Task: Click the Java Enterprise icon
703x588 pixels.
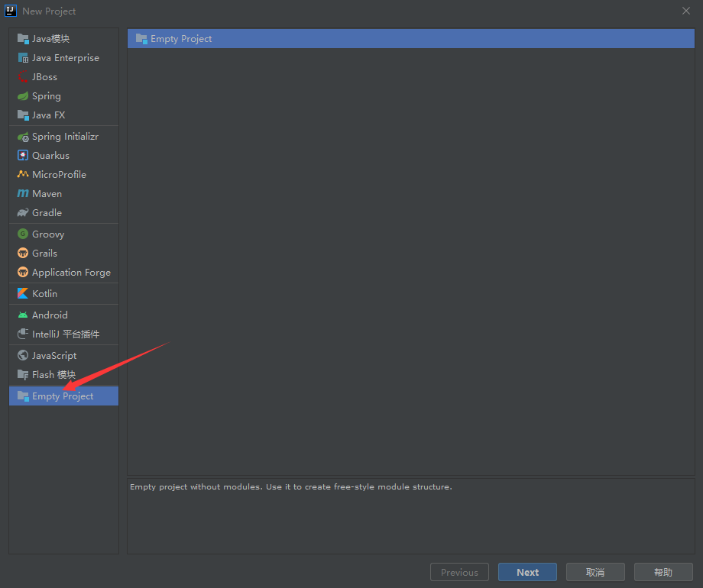Action: (23, 58)
